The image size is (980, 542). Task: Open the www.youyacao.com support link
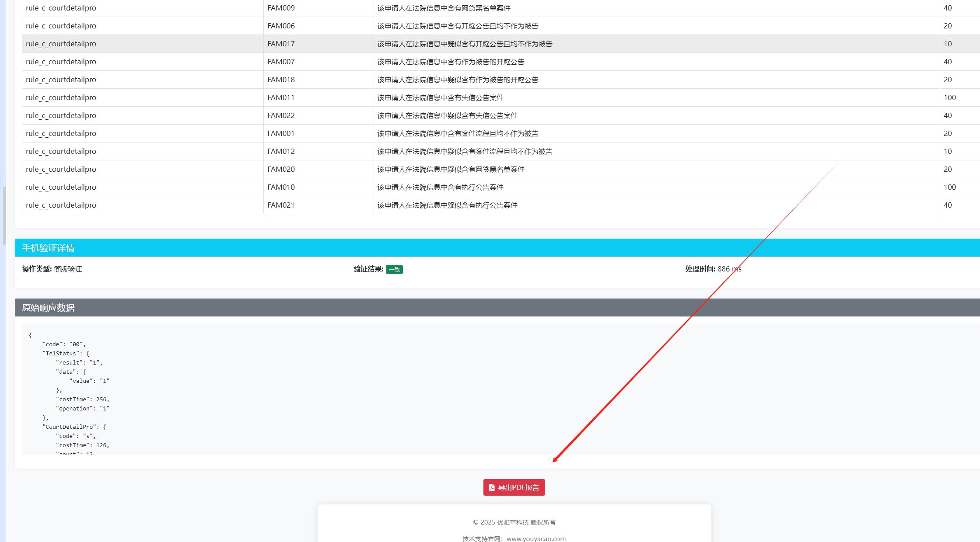point(536,539)
